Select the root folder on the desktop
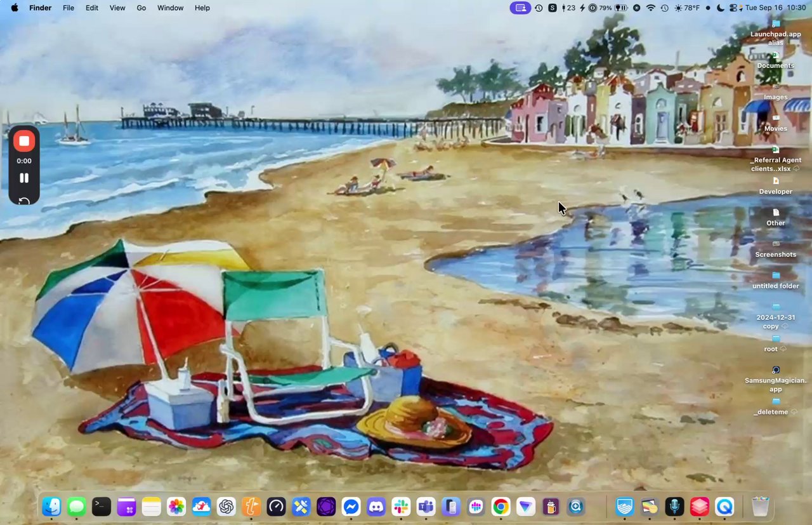812x525 pixels. (x=776, y=343)
